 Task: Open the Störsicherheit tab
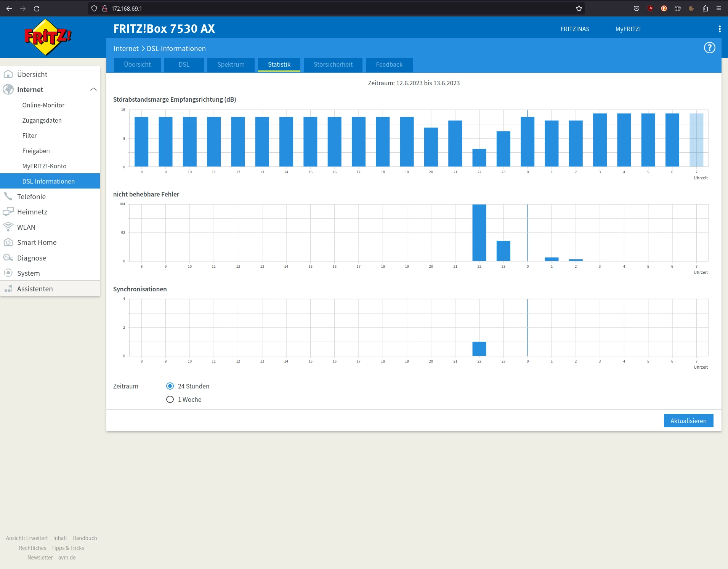[x=333, y=64]
